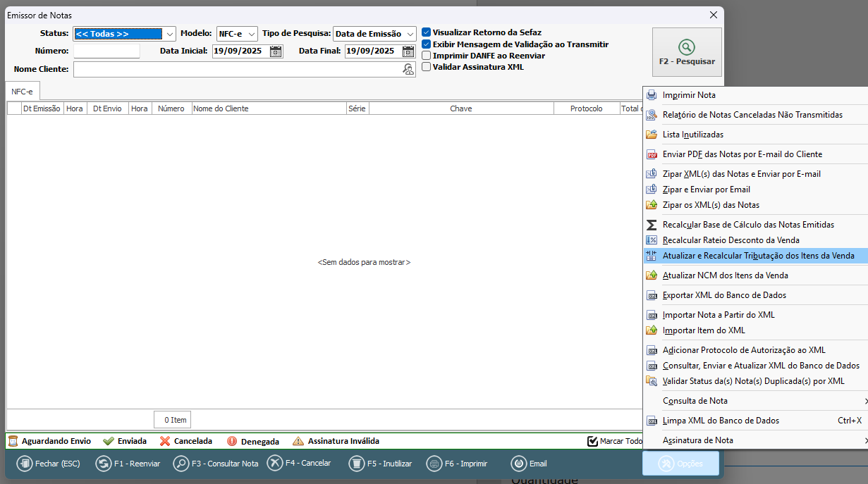The image size is (868, 484).
Task: Open the Consulta de Nota submenu
Action: (695, 401)
